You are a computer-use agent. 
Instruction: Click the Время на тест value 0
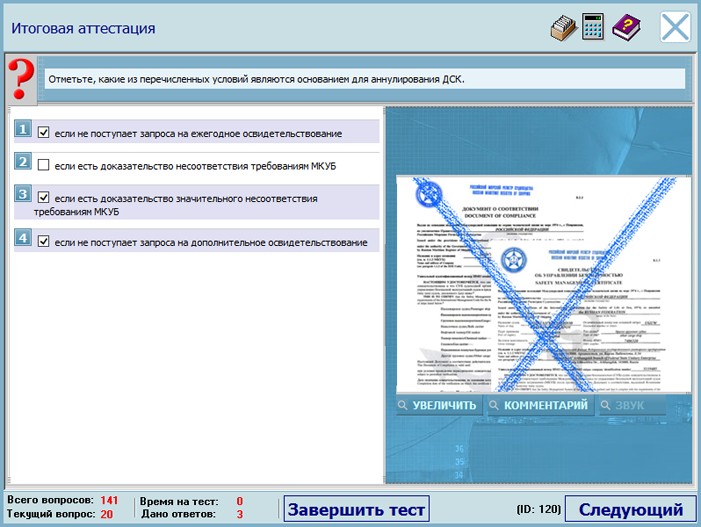[240, 501]
